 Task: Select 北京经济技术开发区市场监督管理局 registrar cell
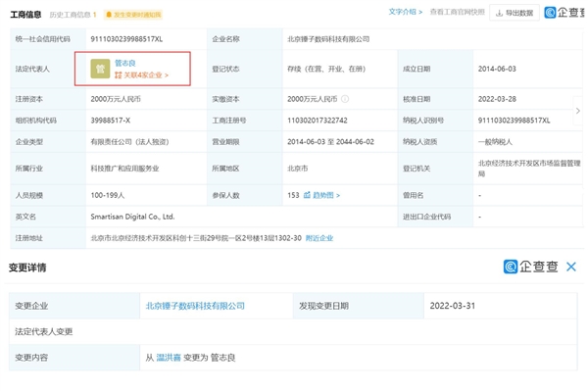[529, 169]
